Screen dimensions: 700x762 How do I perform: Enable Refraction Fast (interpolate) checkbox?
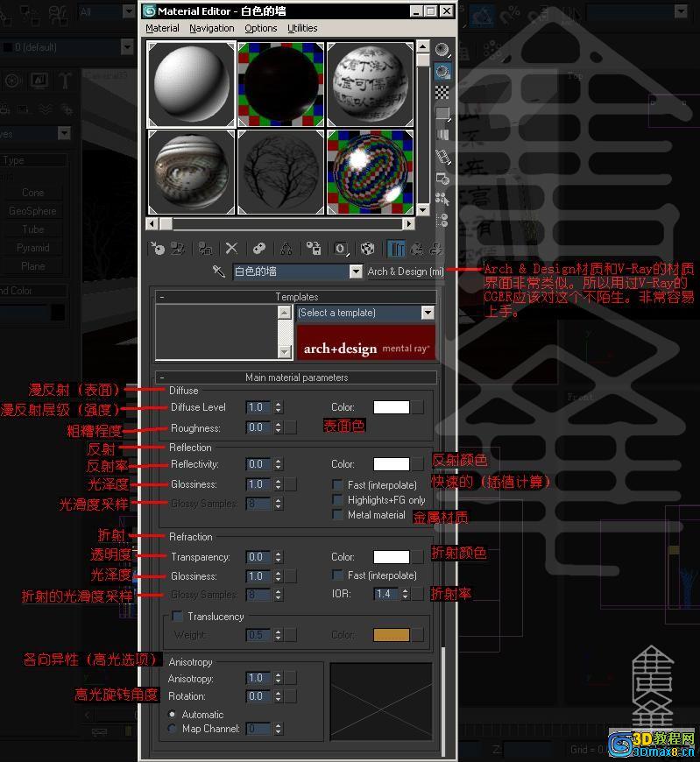(337, 575)
